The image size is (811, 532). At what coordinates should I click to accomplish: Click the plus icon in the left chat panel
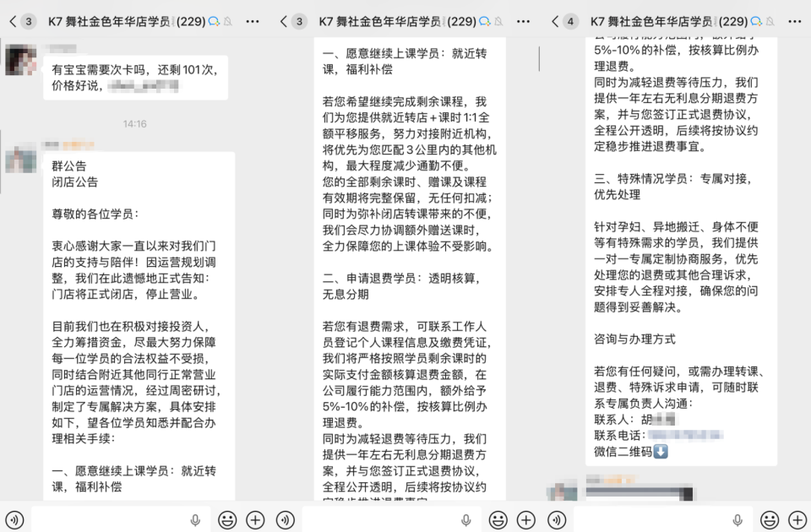[253, 520]
